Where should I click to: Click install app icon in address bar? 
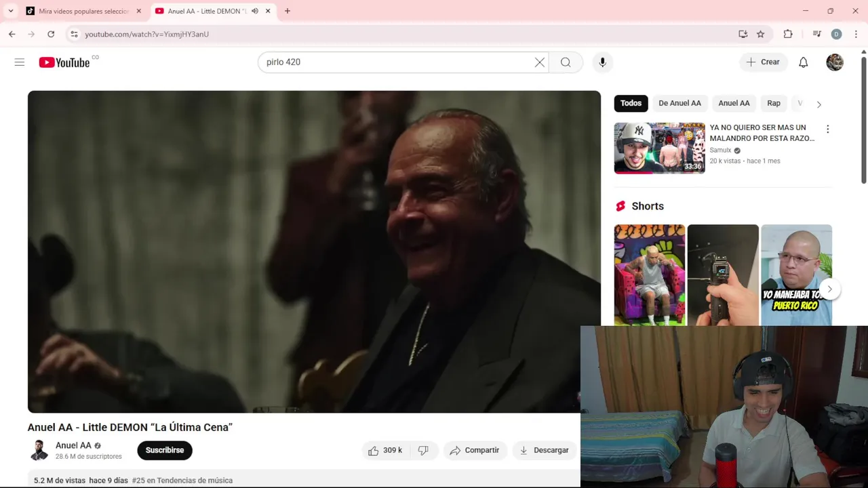743,34
